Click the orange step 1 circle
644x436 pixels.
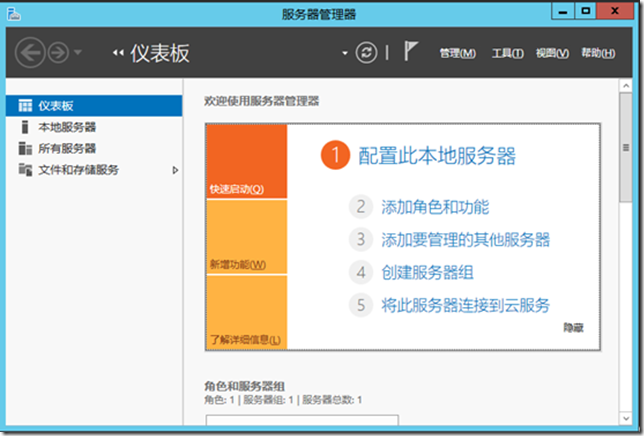(335, 155)
